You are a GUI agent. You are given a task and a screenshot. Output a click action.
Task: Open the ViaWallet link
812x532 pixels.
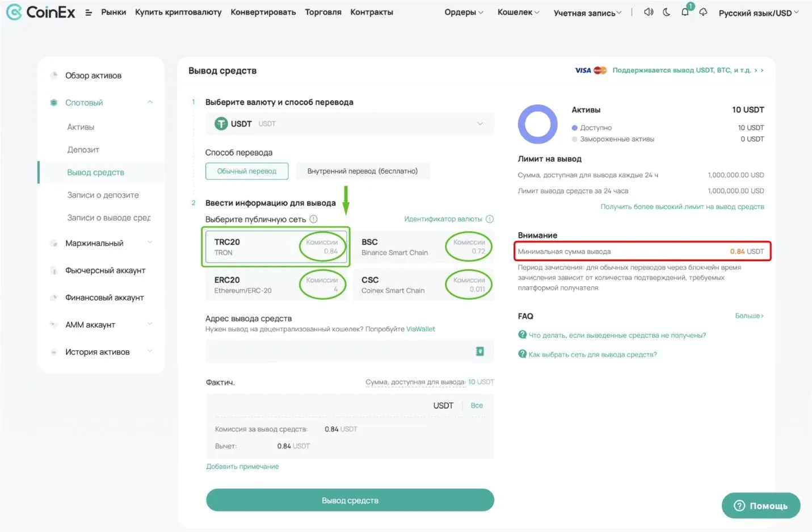pyautogui.click(x=420, y=329)
